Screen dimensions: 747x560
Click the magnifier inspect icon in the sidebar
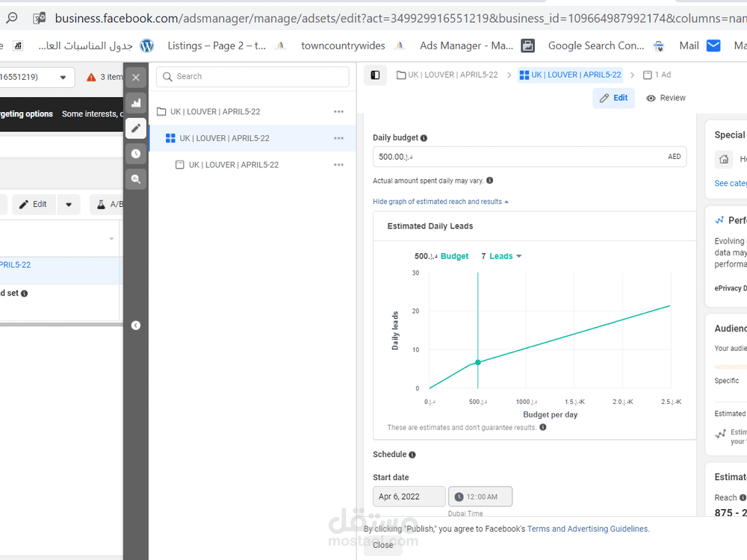[136, 179]
